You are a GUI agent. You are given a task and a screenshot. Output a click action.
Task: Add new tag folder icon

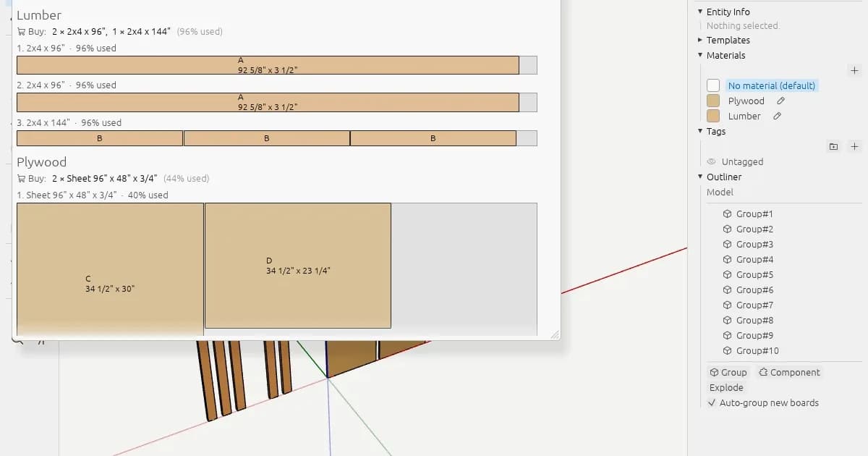[x=833, y=146]
